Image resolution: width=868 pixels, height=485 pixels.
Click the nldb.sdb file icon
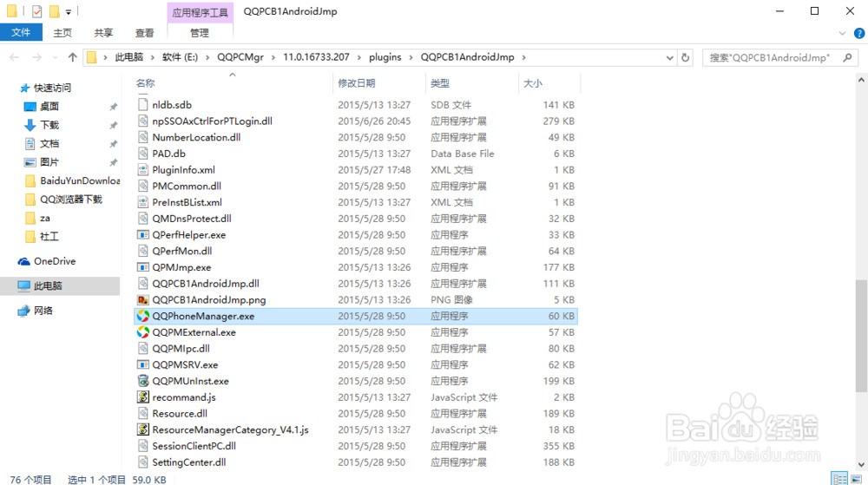click(x=143, y=104)
